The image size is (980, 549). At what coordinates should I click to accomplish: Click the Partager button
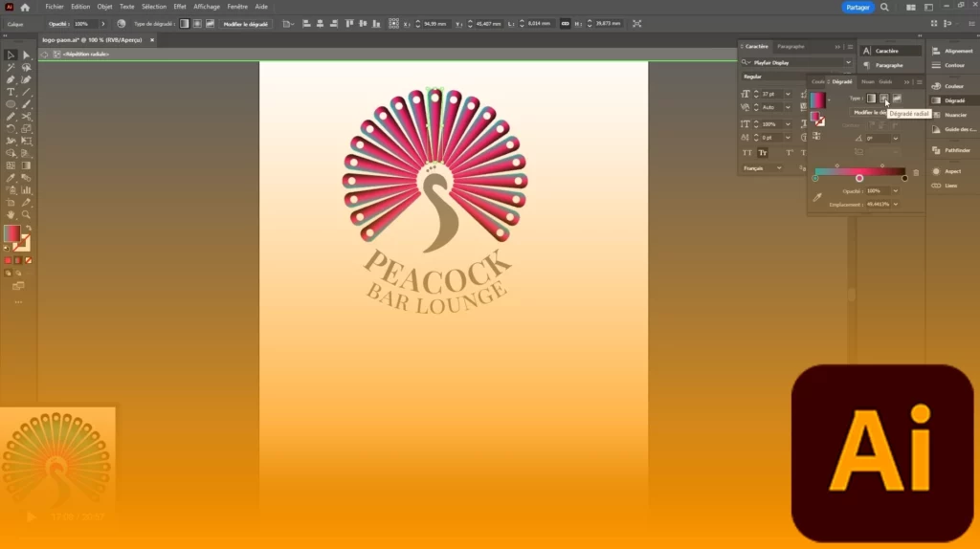(857, 8)
